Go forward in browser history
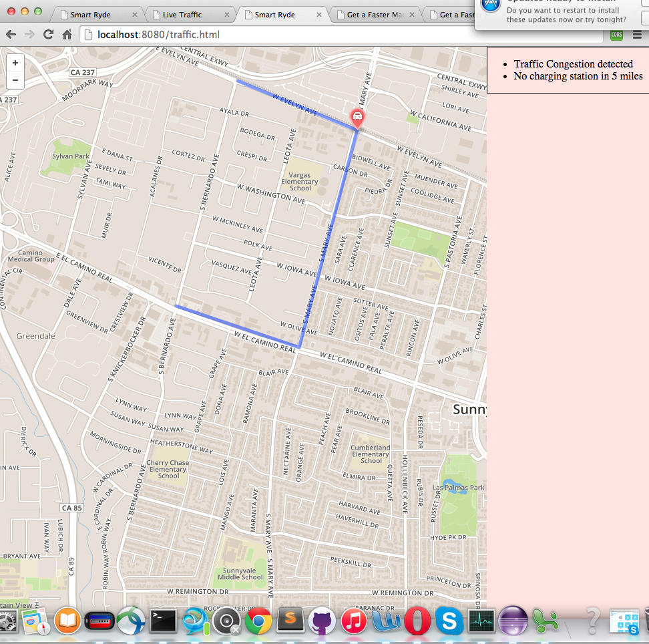Image resolution: width=649 pixels, height=644 pixels. point(29,35)
